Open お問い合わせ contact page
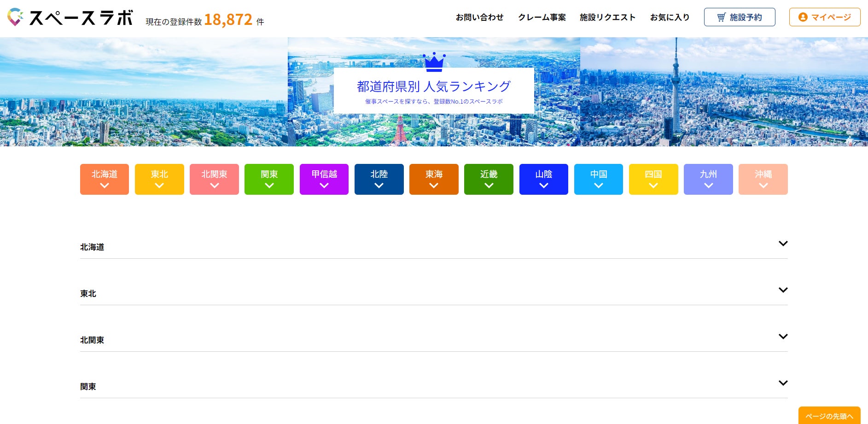The height and width of the screenshot is (424, 868). click(479, 17)
